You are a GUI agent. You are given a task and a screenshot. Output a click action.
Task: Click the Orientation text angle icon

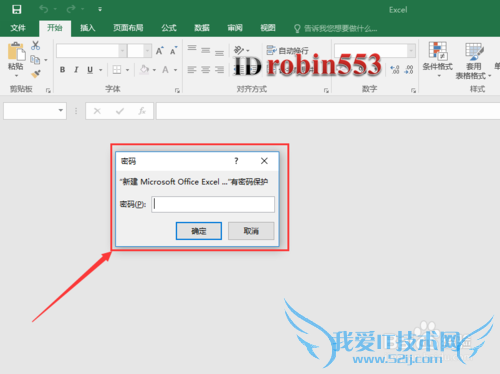239,50
